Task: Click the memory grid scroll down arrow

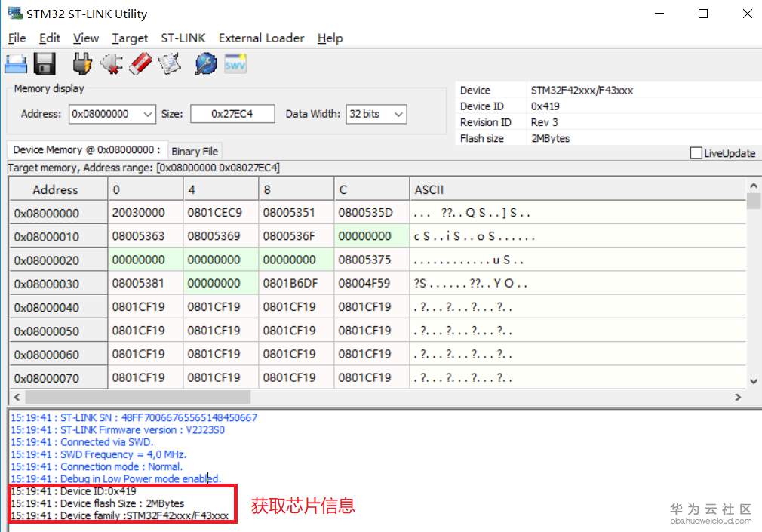Action: [x=753, y=382]
